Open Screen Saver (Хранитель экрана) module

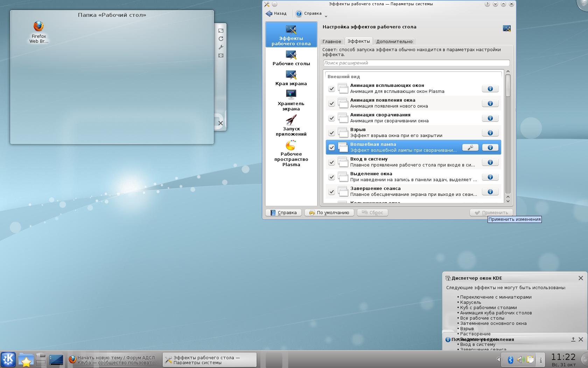(x=291, y=101)
